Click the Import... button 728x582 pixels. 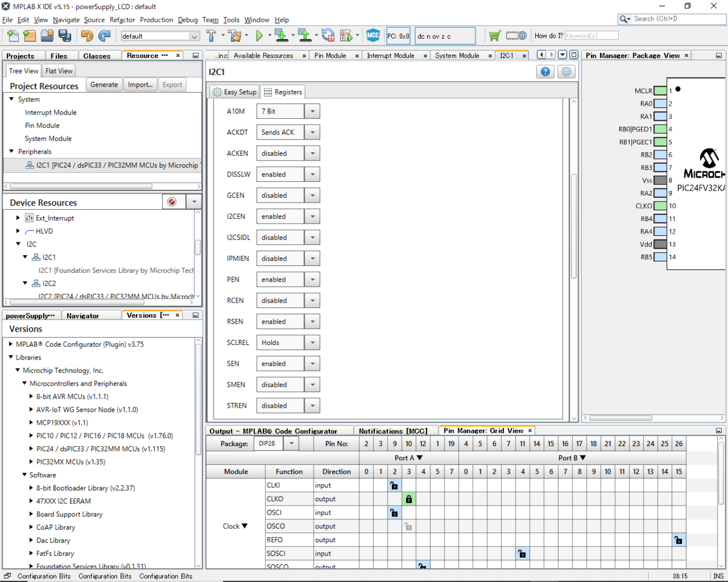141,85
